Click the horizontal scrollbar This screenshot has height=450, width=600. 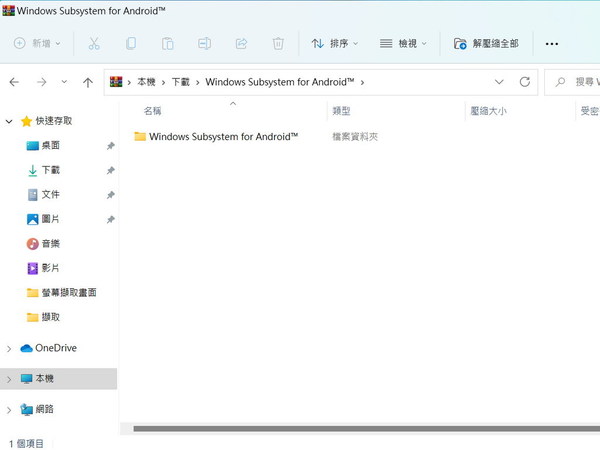(x=367, y=429)
